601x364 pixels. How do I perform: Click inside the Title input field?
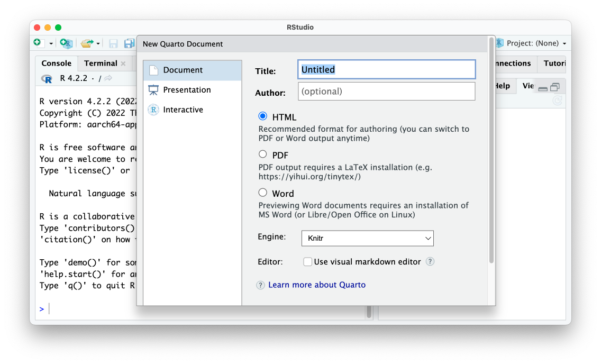click(386, 69)
